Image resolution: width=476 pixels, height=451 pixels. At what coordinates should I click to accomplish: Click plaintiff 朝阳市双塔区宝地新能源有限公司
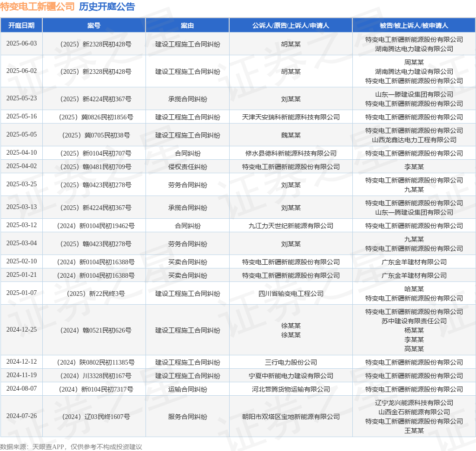click(291, 417)
